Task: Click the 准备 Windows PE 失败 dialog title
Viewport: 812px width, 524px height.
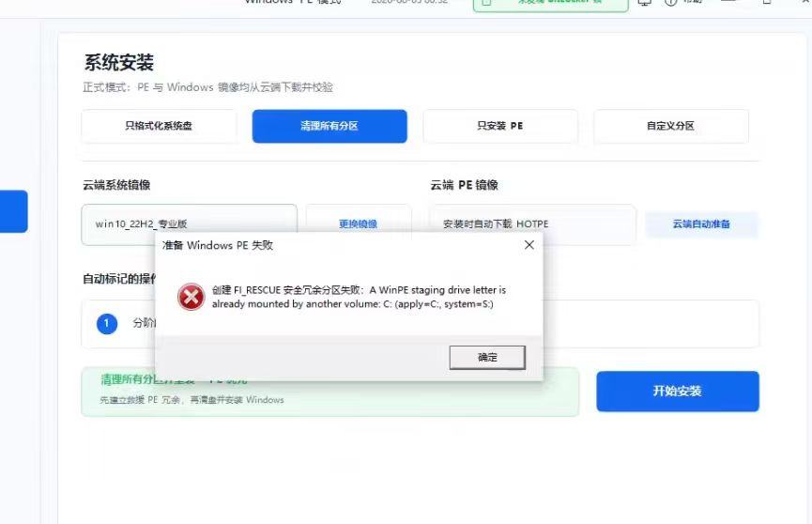Action: tap(218, 245)
